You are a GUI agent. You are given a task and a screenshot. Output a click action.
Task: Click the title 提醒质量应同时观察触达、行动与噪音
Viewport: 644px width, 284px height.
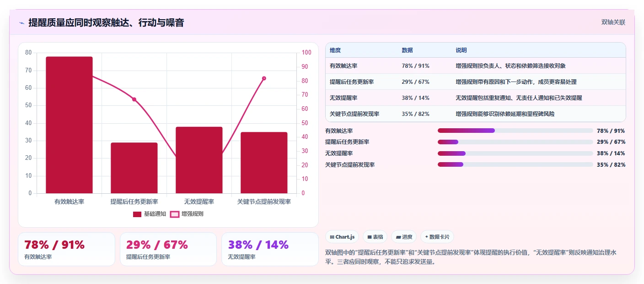[x=106, y=22]
